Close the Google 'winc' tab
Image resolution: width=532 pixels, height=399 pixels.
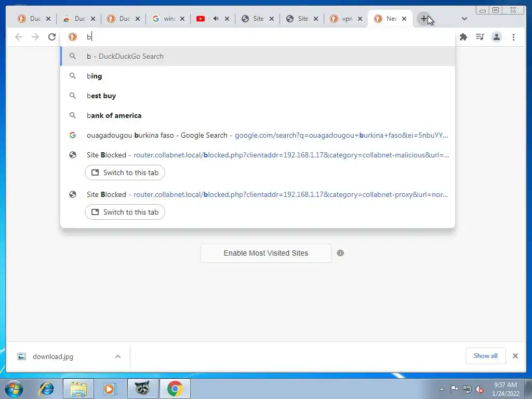(182, 19)
